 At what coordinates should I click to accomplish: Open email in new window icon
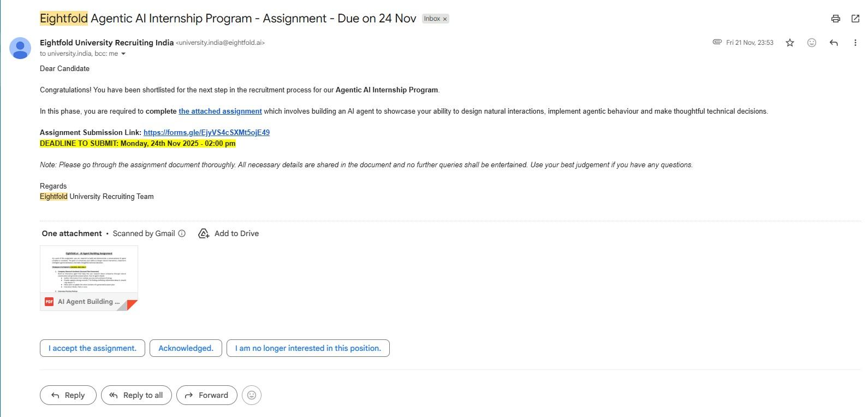(x=855, y=19)
